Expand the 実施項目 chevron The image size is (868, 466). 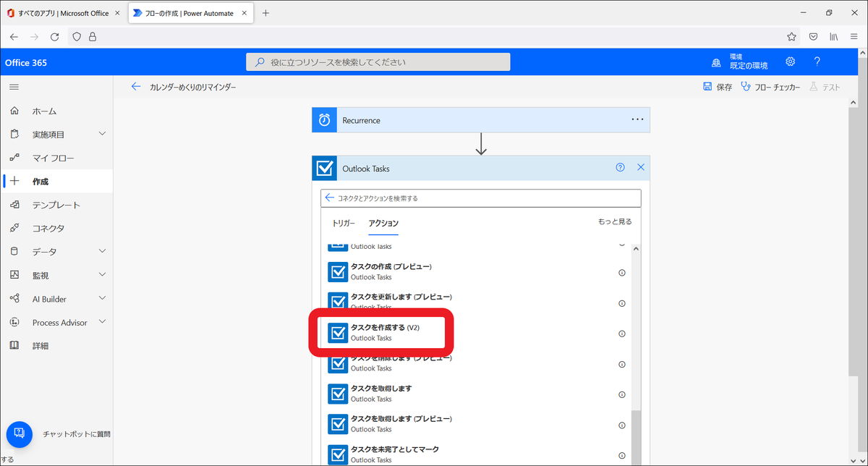(102, 134)
